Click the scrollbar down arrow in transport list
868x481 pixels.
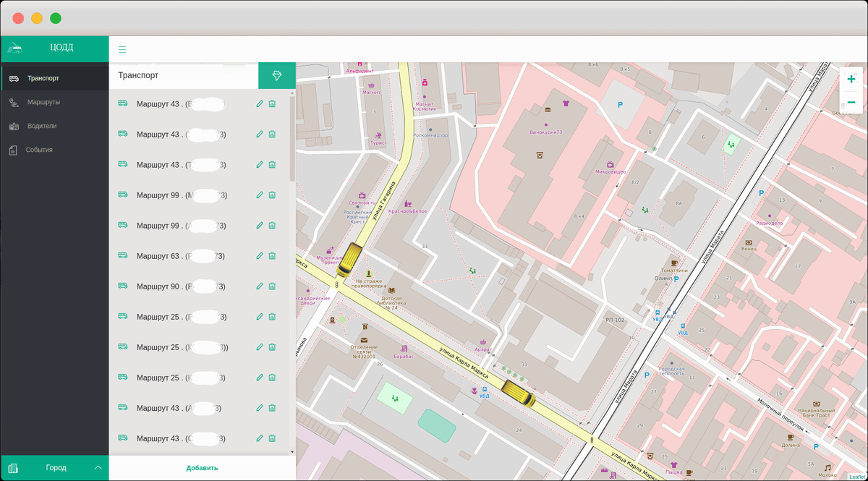click(x=292, y=451)
